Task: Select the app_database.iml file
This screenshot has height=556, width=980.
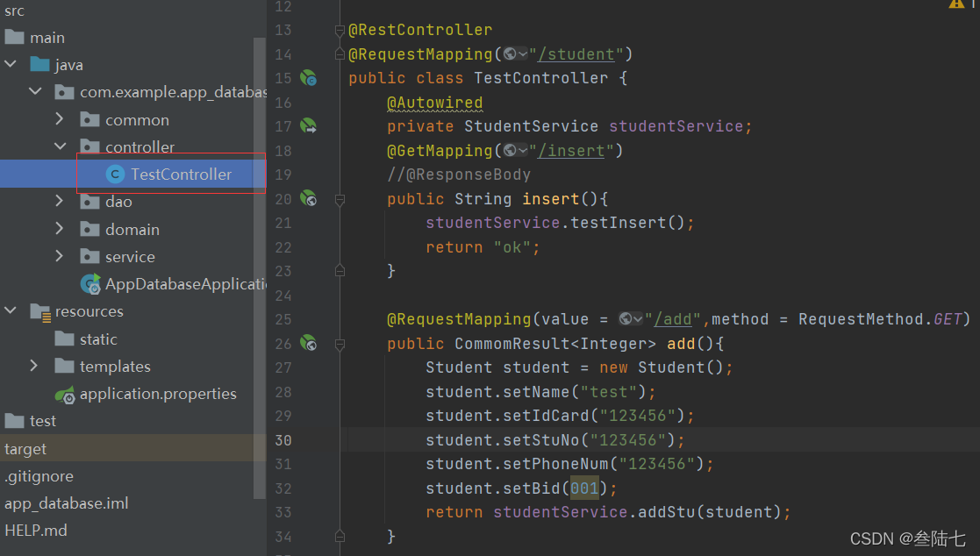Action: 67,503
